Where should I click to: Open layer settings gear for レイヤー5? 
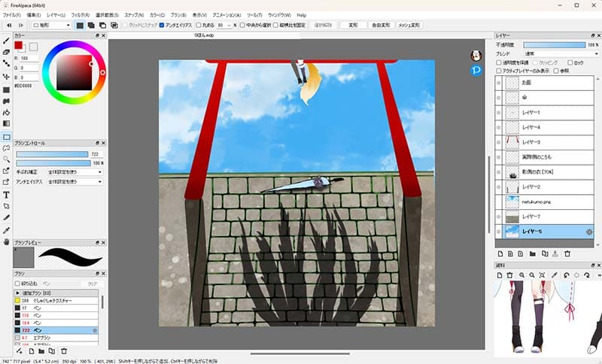point(589,232)
